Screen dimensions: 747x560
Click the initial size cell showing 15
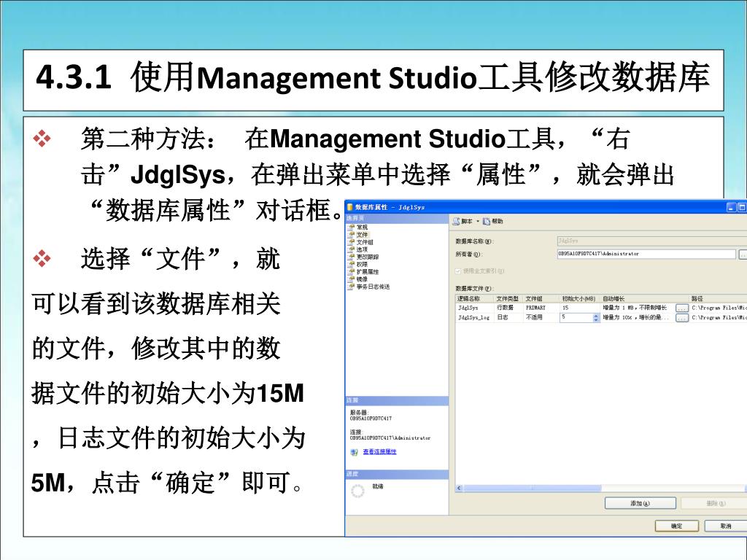[x=578, y=308]
